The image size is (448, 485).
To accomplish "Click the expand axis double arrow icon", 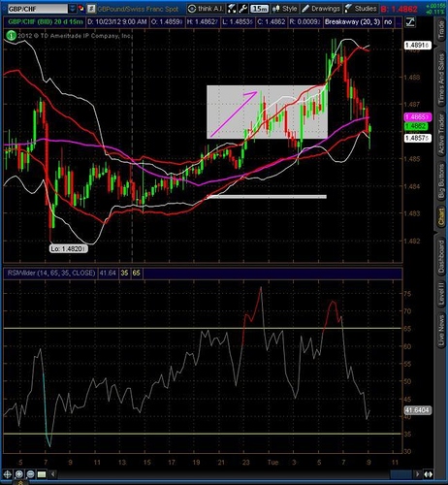I will [429, 474].
